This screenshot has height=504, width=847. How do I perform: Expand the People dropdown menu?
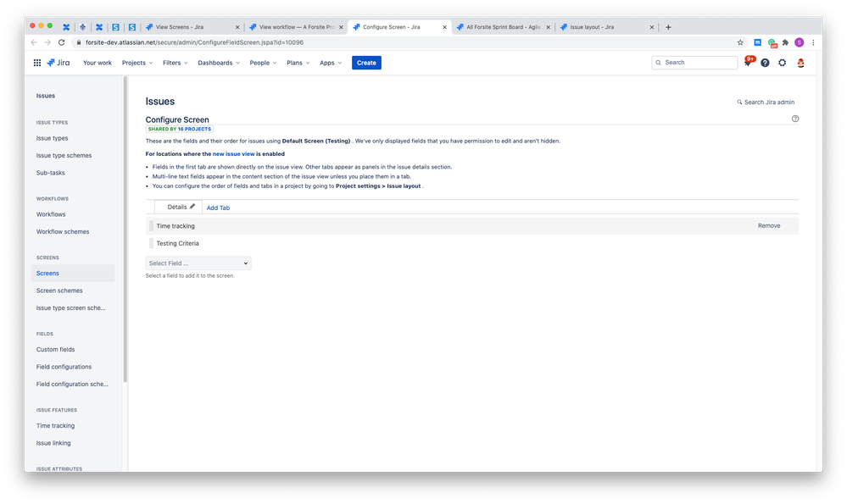pos(263,64)
